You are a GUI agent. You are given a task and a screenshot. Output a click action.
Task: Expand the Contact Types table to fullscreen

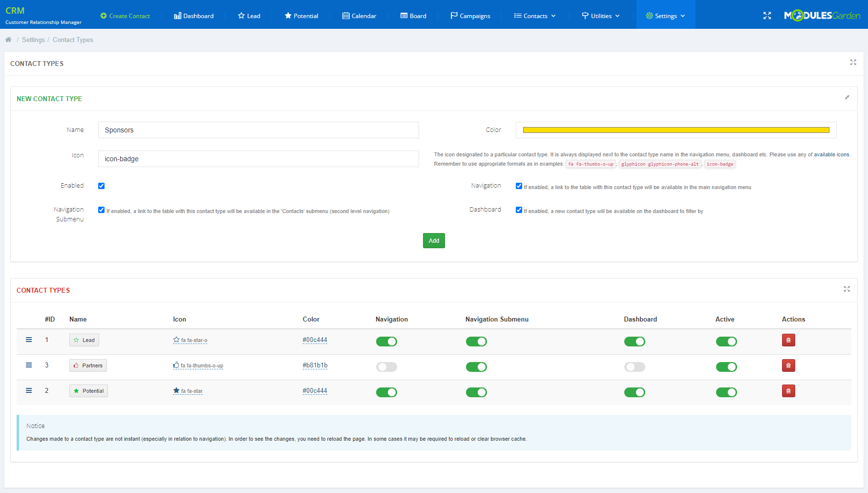point(847,289)
